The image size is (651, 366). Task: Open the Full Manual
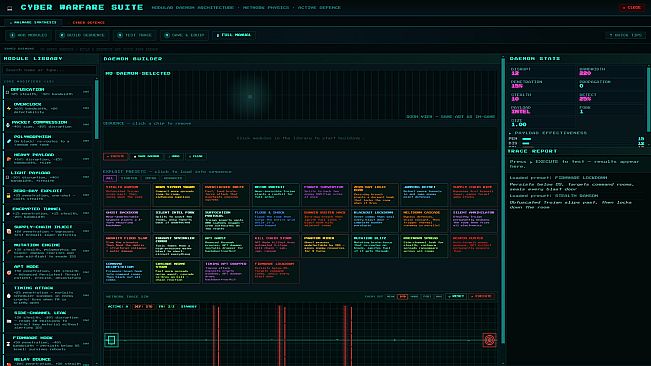click(x=234, y=35)
